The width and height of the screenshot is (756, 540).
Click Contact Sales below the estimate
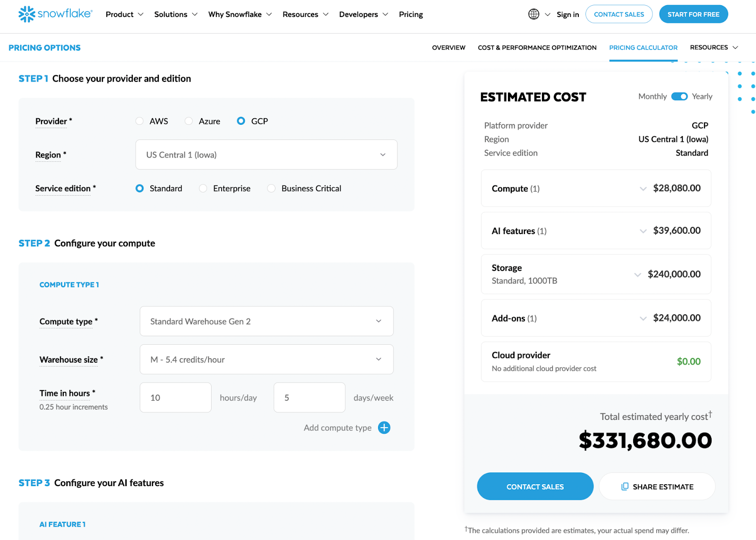pos(535,487)
